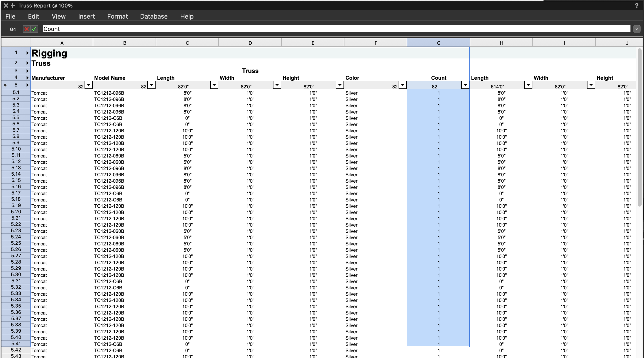The image size is (644, 358).
Task: Open the Color column F dropdown arrow
Action: (x=402, y=85)
